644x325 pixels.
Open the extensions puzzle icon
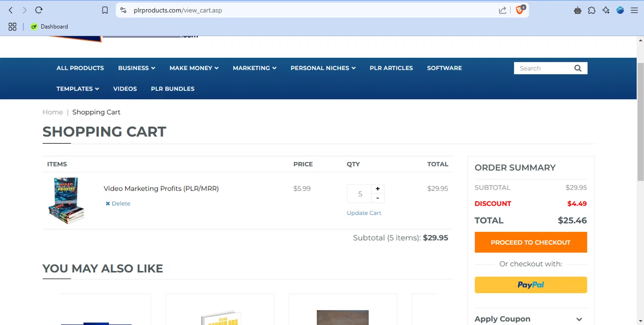pyautogui.click(x=592, y=10)
